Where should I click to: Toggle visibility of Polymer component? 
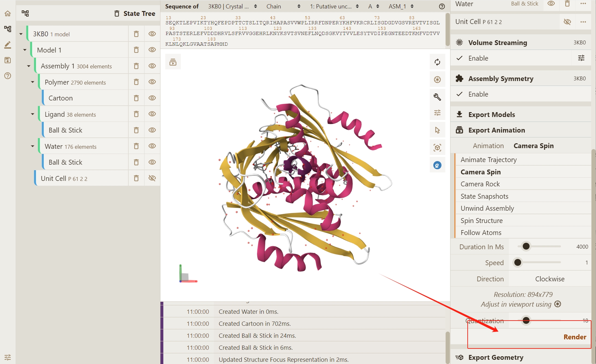click(x=152, y=82)
